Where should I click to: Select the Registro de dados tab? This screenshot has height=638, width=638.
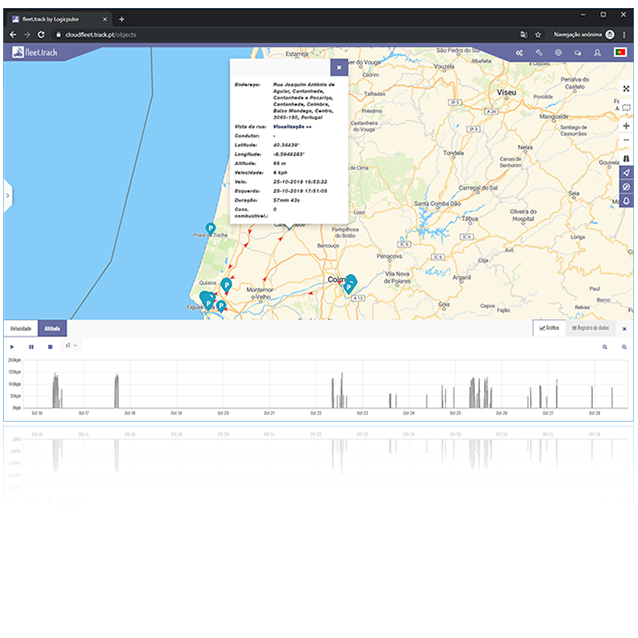coord(590,328)
